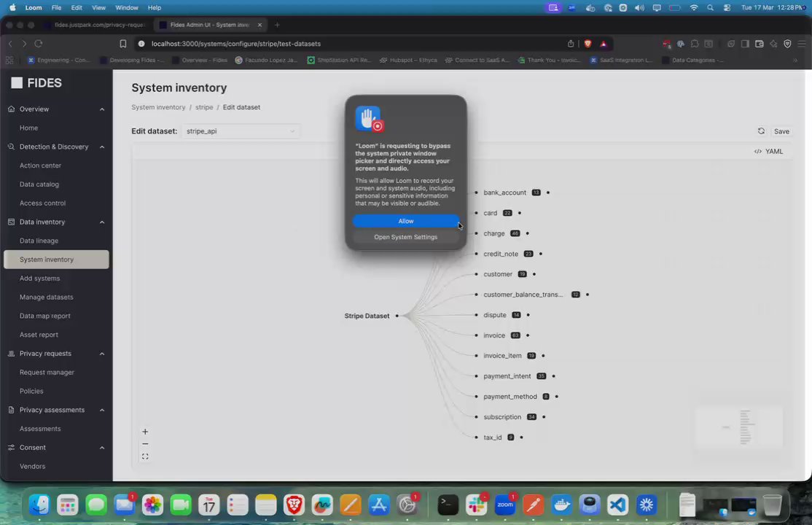Open Data lineage page
The height and width of the screenshot is (525, 812).
point(39,241)
